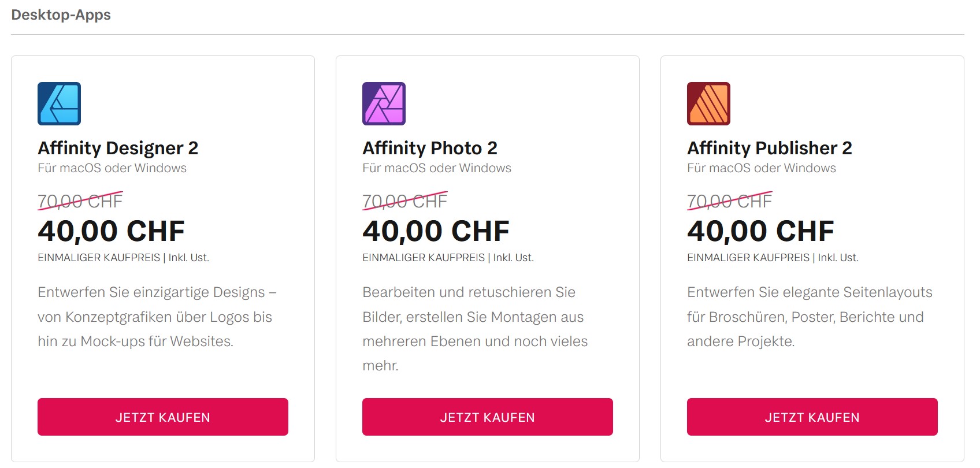Click the 40,00 CHF price for Photo
This screenshot has height=468, width=980.
436,231
